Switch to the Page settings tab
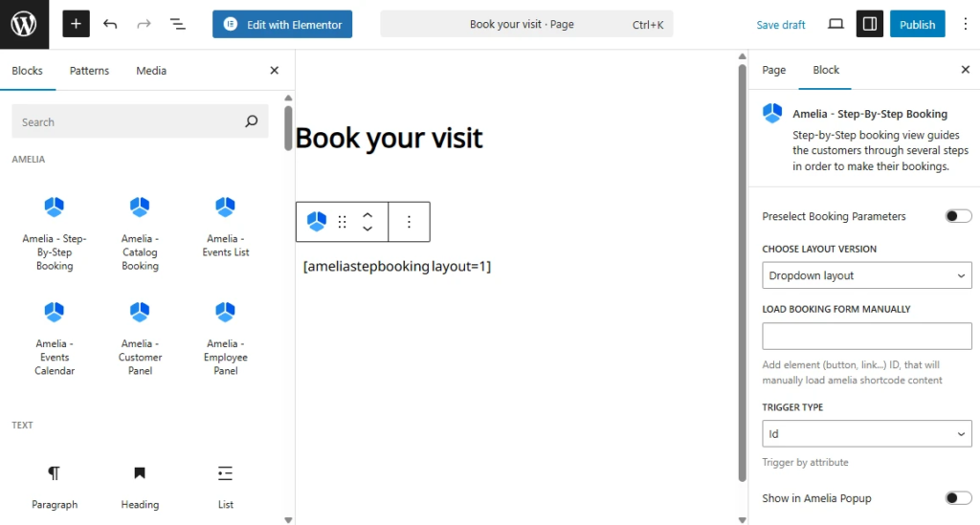This screenshot has height=525, width=980. 774,70
